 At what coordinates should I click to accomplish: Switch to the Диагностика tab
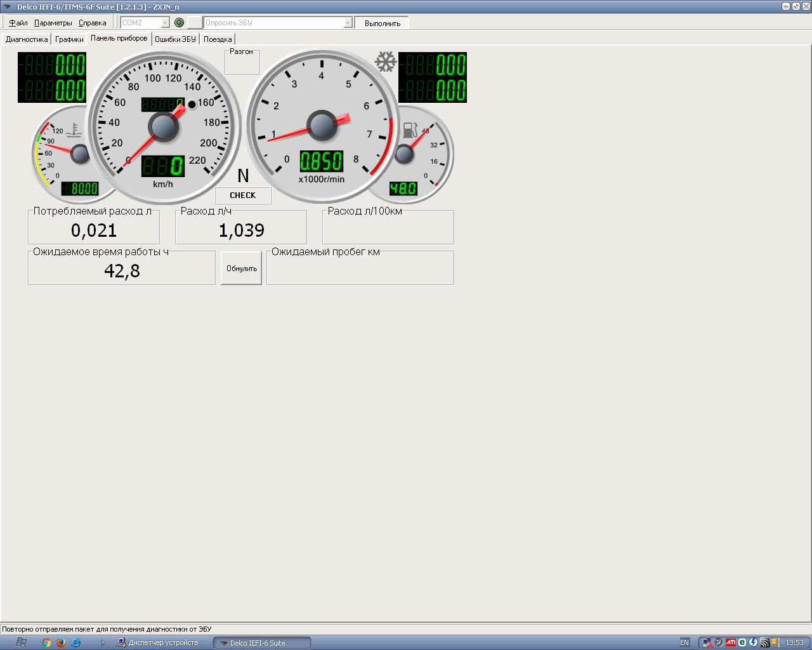(27, 39)
